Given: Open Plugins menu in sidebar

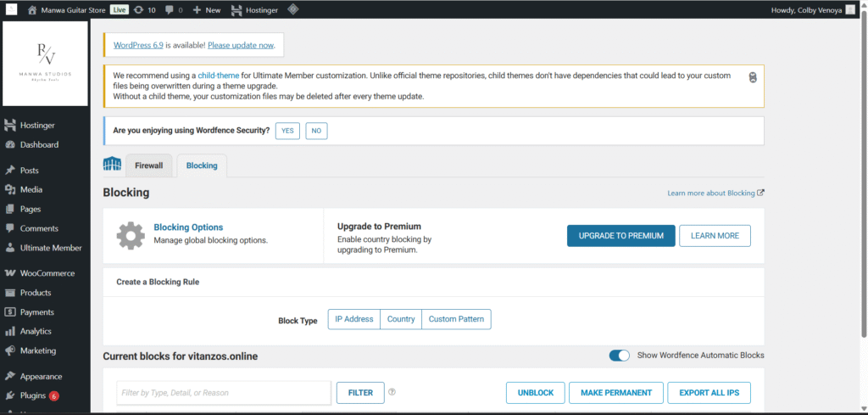Looking at the screenshot, I should point(33,395).
